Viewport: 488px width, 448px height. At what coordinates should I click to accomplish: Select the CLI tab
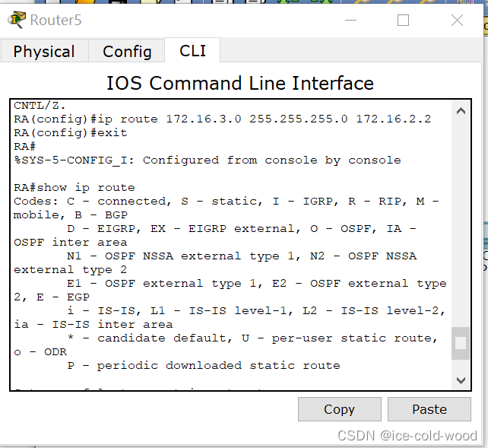192,50
